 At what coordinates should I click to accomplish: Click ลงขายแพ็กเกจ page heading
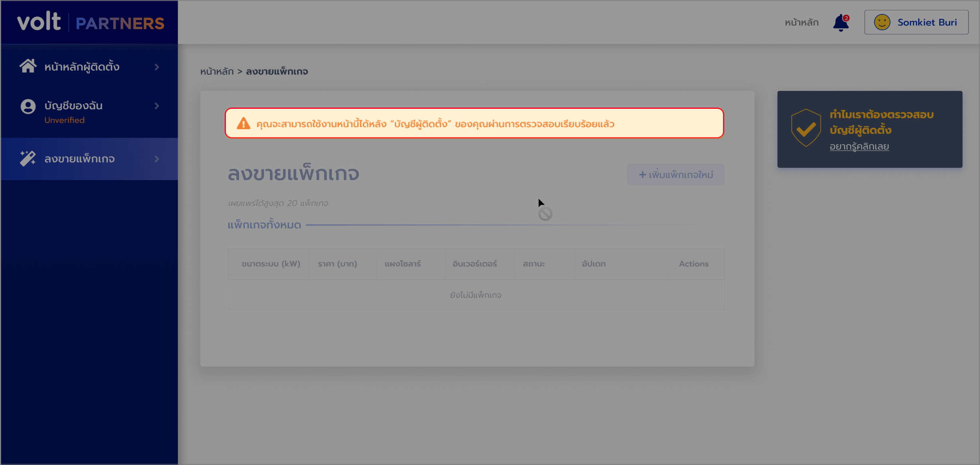click(x=294, y=173)
